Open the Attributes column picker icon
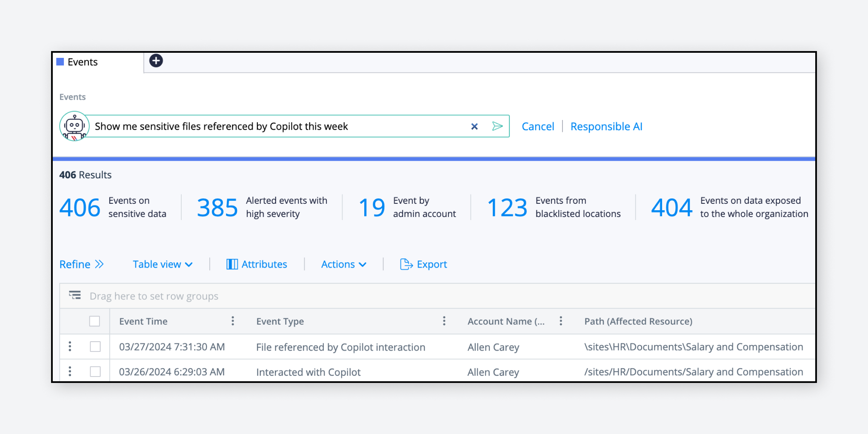Image resolution: width=868 pixels, height=434 pixels. click(231, 264)
